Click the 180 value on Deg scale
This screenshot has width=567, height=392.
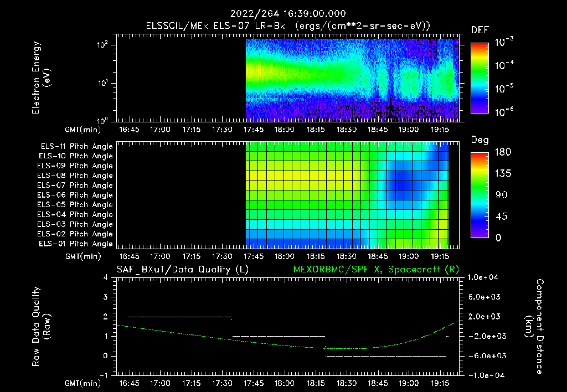pyautogui.click(x=503, y=152)
